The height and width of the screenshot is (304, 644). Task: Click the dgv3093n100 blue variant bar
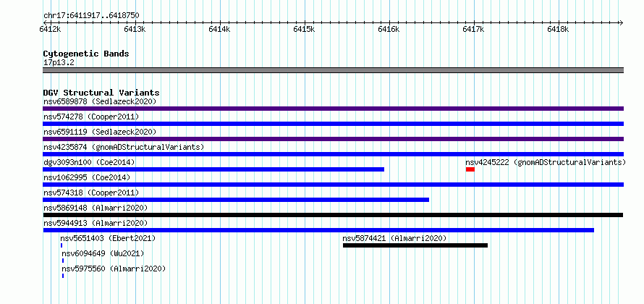tap(213, 169)
